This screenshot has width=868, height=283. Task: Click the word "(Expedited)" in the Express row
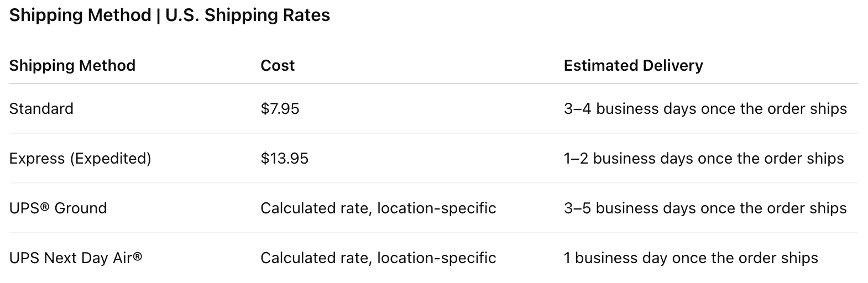pos(111,159)
